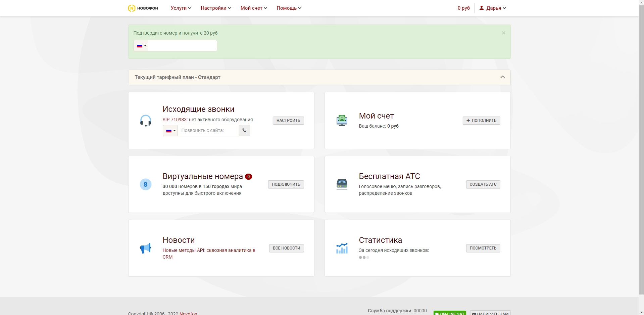The image size is (644, 315).
Task: Click the ПОДКЛЮЧИТЬ button
Action: click(286, 184)
